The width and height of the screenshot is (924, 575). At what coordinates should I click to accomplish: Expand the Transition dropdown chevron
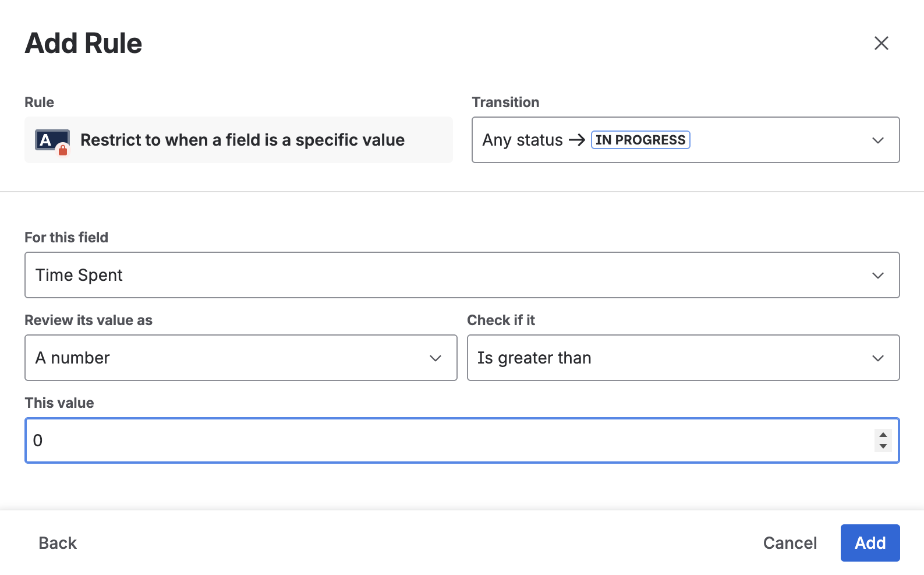877,140
